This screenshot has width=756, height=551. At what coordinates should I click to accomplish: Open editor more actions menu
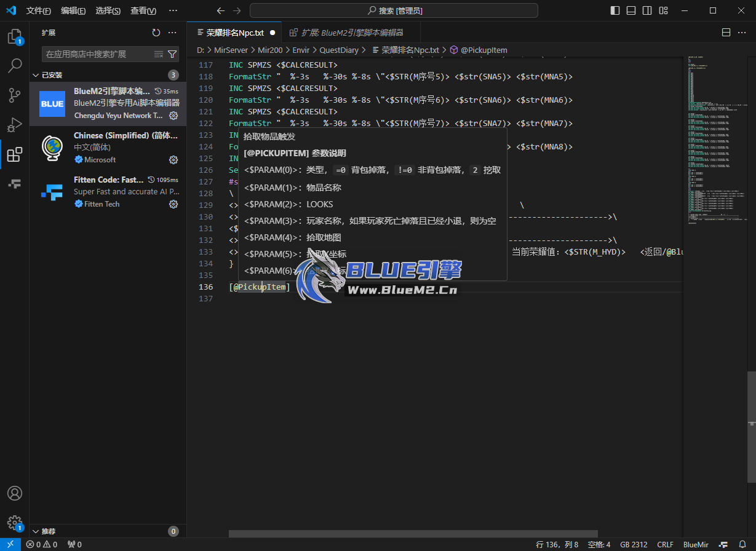pos(742,33)
